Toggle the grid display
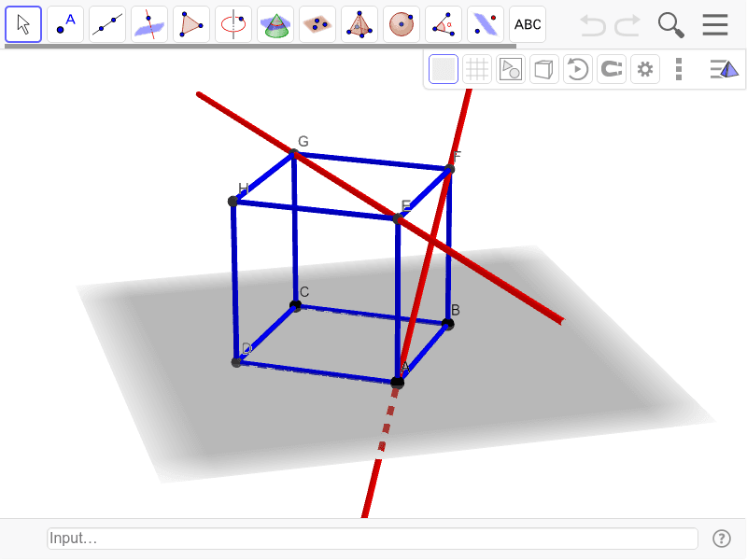Screen dimensions: 747x560 tap(476, 68)
